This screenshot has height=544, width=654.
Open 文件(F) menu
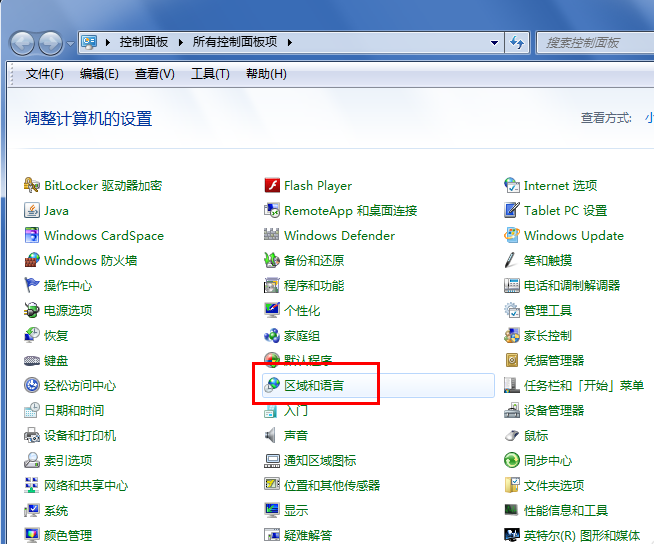point(44,74)
